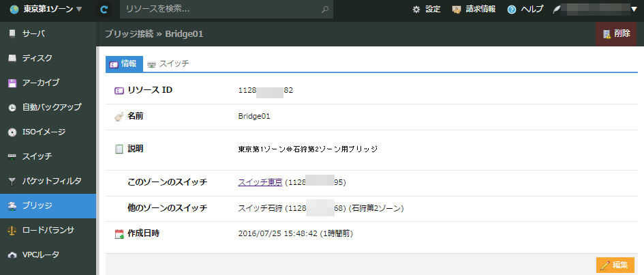The height and width of the screenshot is (275, 644).
Task: Click the refresh icon in top bar
Action: [x=104, y=10]
